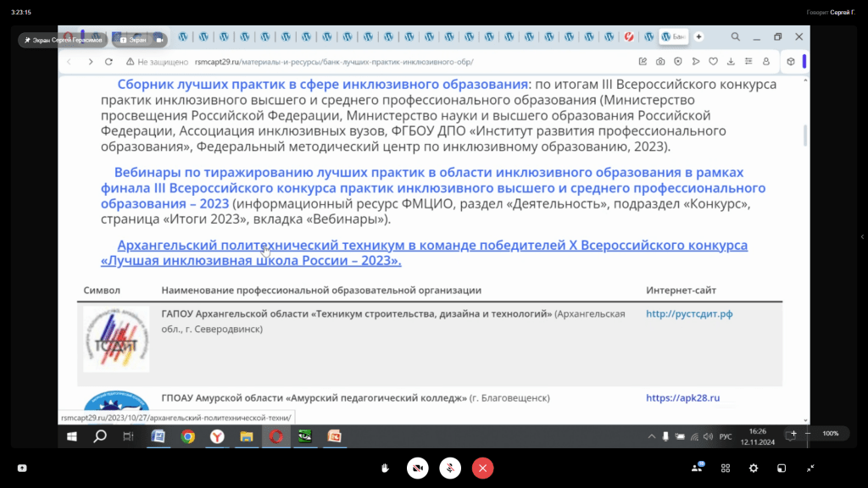This screenshot has width=868, height=488.
Task: Bookmark page with the heart icon
Action: pos(714,62)
